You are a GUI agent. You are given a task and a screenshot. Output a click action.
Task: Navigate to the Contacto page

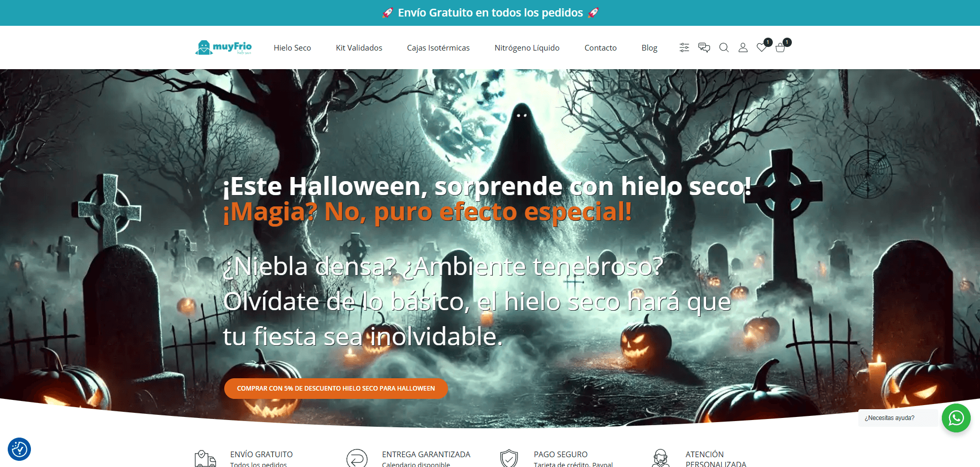coord(600,48)
